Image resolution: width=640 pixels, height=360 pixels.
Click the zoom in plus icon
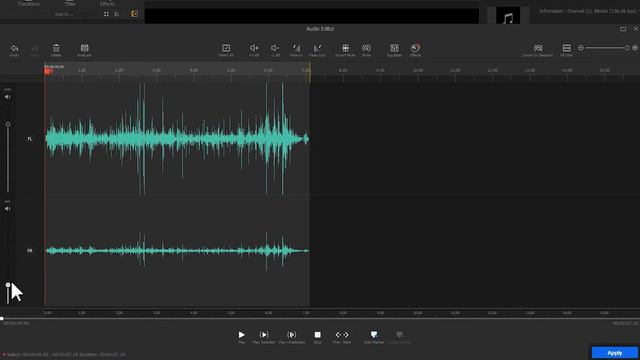pos(635,48)
